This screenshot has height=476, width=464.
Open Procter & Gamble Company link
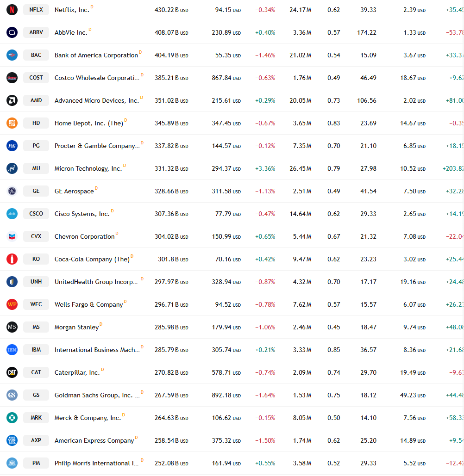click(x=97, y=146)
